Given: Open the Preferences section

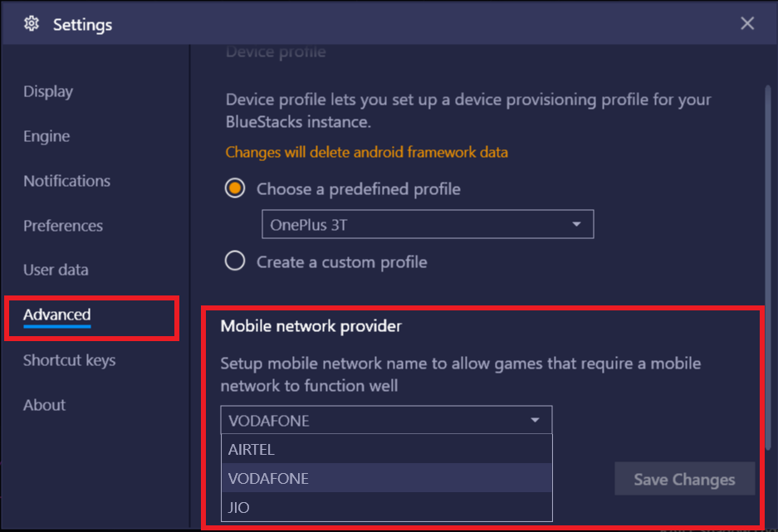Looking at the screenshot, I should pos(63,226).
